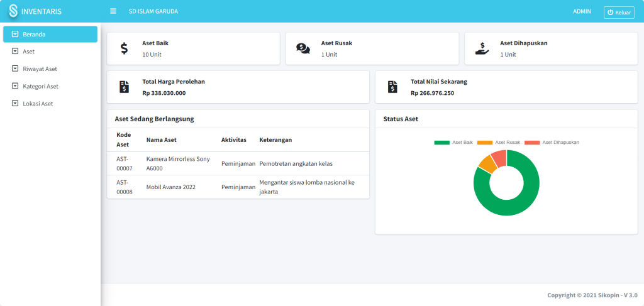Viewport: 644px width, 306px height.
Task: Click the Aset Sedang Berlangsung heading
Action: (155, 119)
